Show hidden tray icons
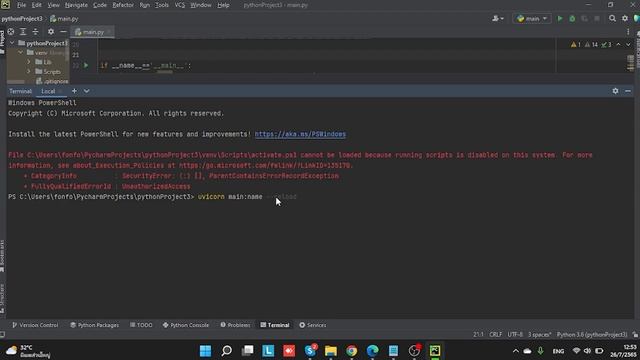640x360 pixels. point(516,351)
